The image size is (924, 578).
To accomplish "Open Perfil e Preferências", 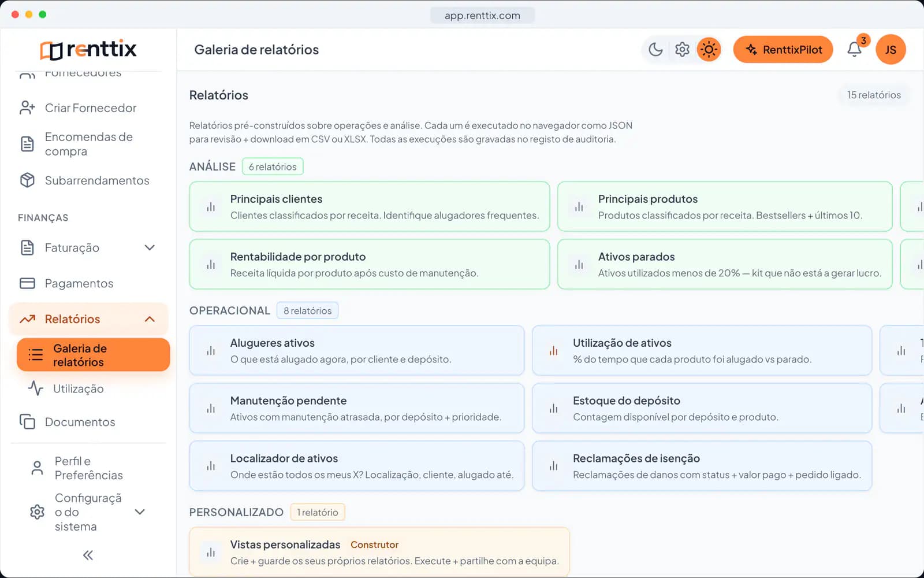I will (x=88, y=468).
